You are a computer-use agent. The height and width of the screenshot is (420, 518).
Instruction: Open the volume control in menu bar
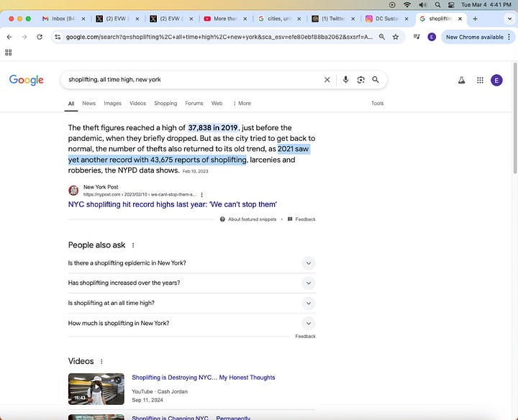tap(422, 4)
